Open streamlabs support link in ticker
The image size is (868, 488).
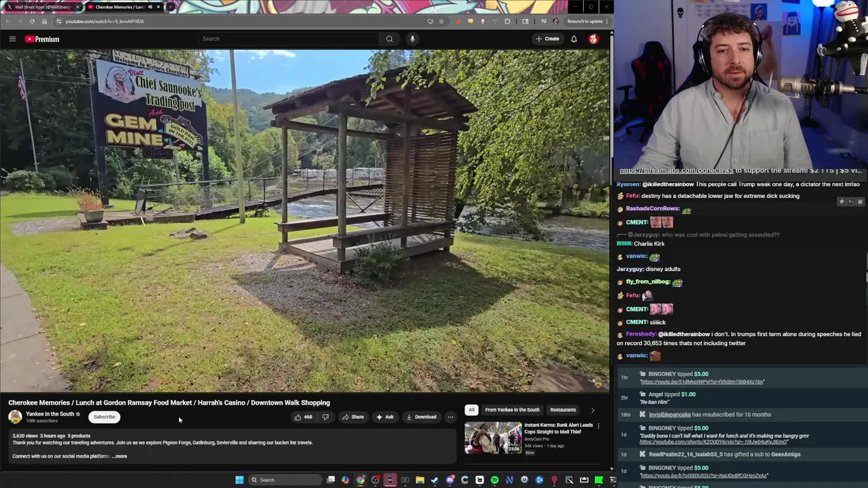coord(677,171)
